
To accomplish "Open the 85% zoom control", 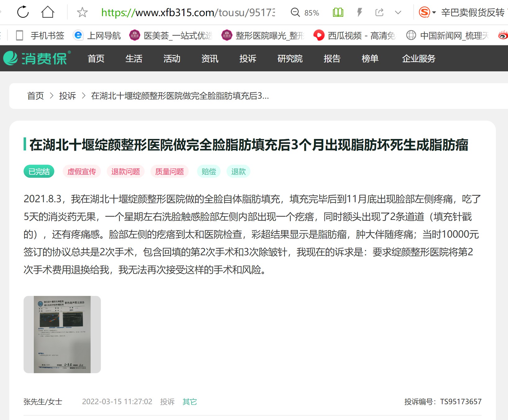I will click(x=305, y=12).
